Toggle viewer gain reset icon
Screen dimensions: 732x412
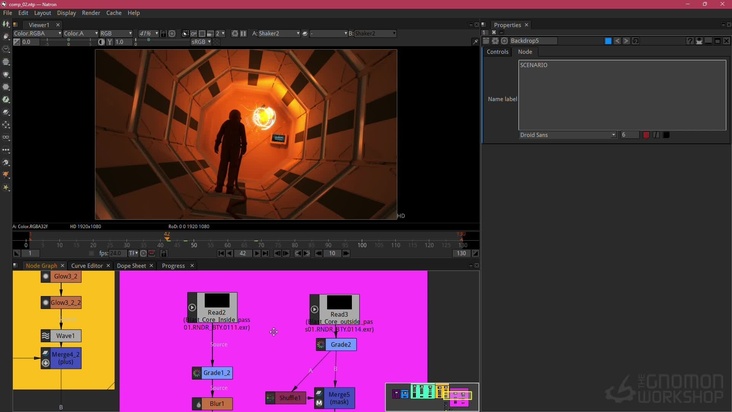(16, 42)
